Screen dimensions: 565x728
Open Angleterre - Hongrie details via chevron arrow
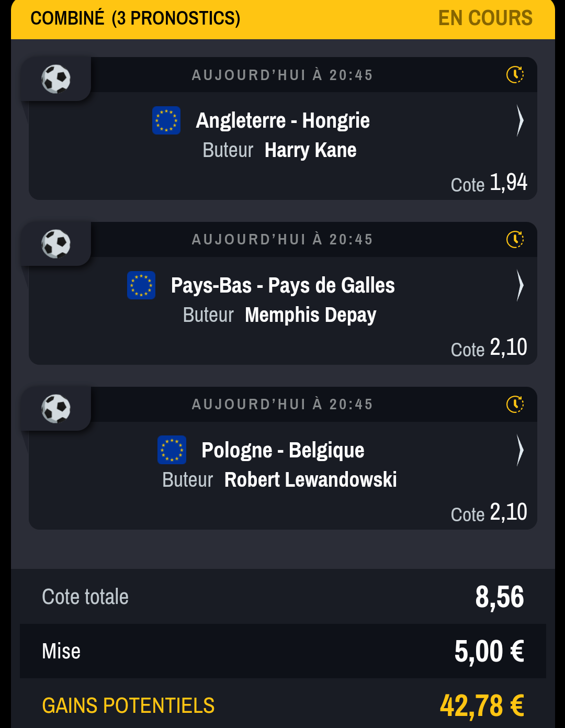click(x=519, y=121)
